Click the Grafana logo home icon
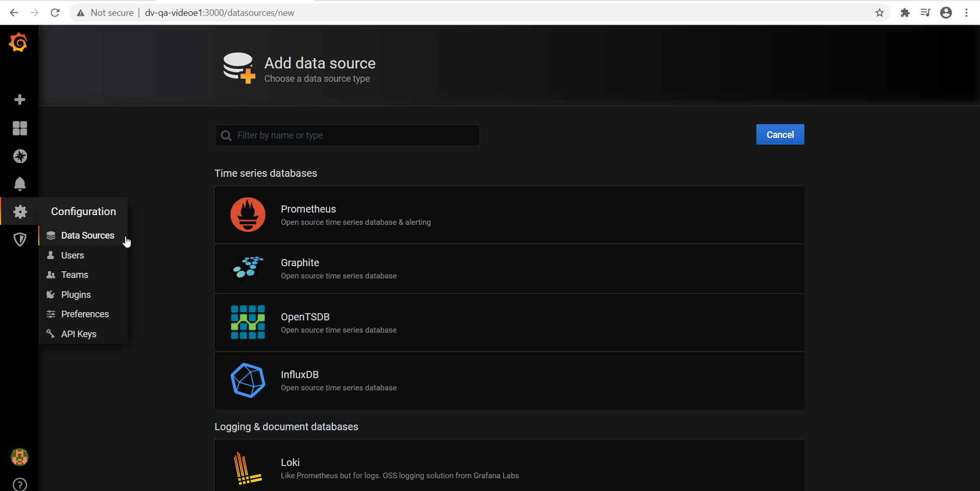Viewport: 980px width, 491px height. [19, 43]
